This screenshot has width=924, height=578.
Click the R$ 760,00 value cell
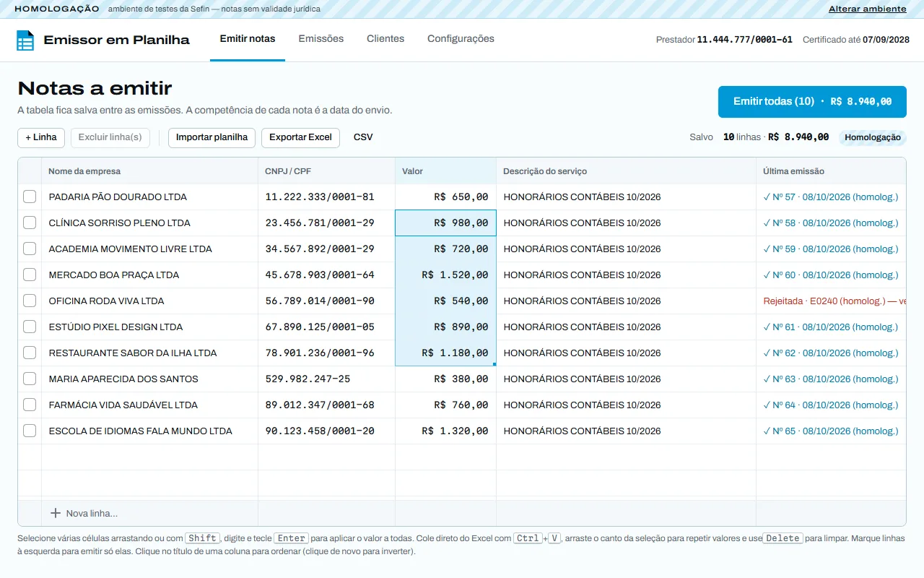point(445,405)
